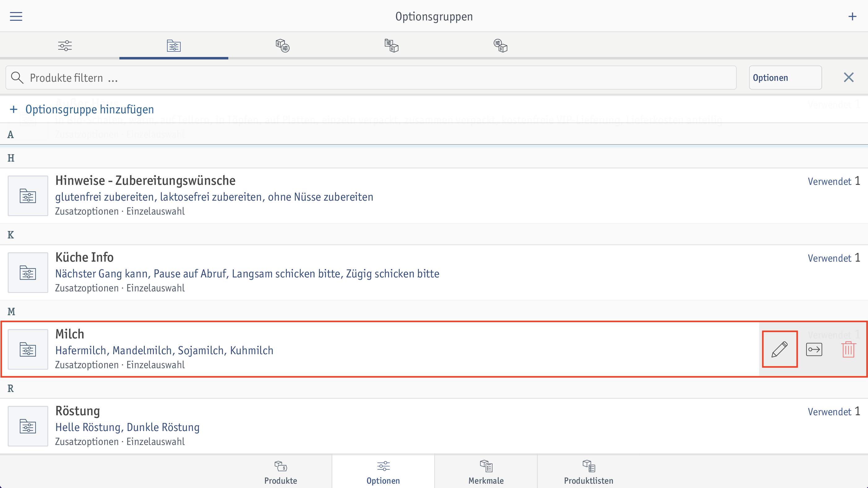Focus the Produkte filtern search field
The height and width of the screenshot is (488, 868).
pos(371,78)
